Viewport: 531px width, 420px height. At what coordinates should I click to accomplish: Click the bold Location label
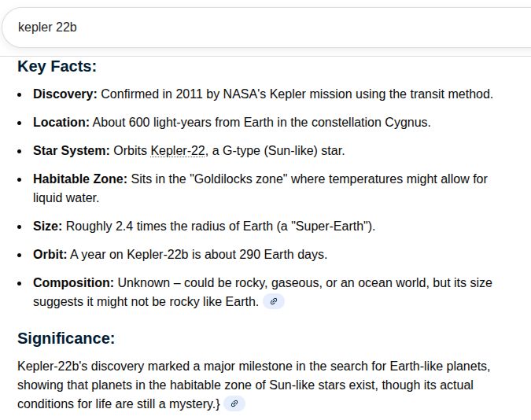pos(61,122)
